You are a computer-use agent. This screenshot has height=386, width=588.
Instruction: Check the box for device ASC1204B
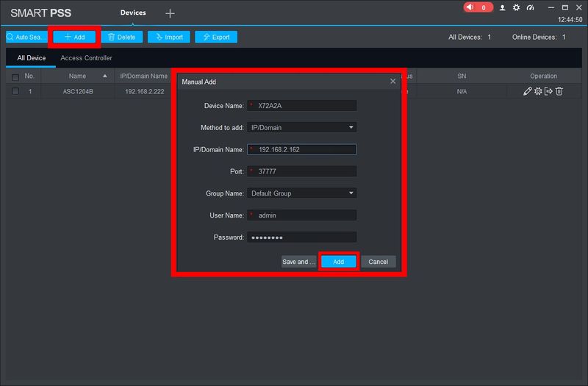[x=15, y=91]
